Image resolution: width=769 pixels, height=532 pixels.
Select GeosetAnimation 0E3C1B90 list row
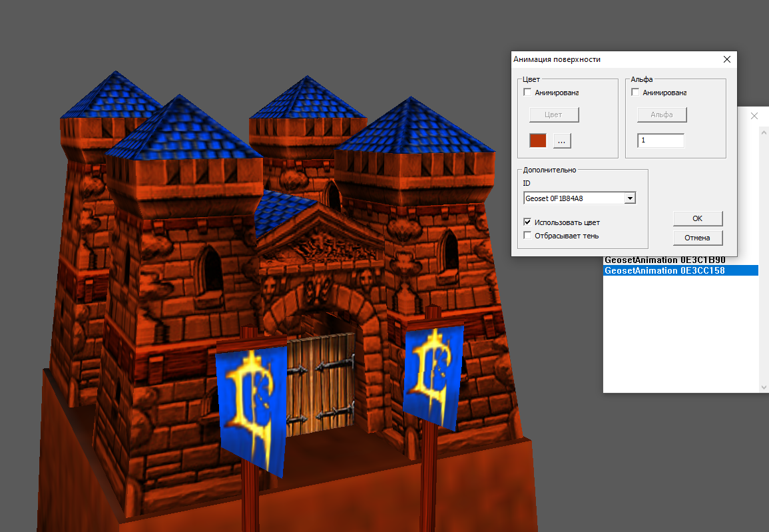(680, 260)
